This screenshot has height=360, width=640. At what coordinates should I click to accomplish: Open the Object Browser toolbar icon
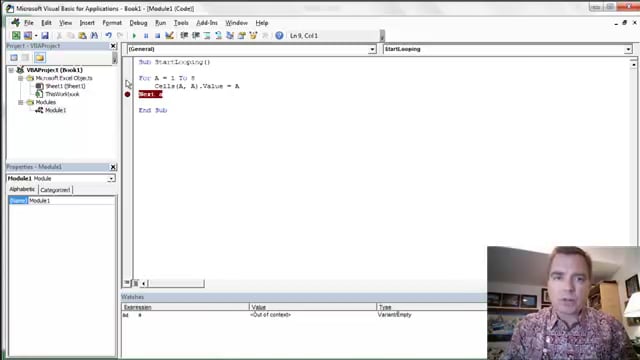253,36
